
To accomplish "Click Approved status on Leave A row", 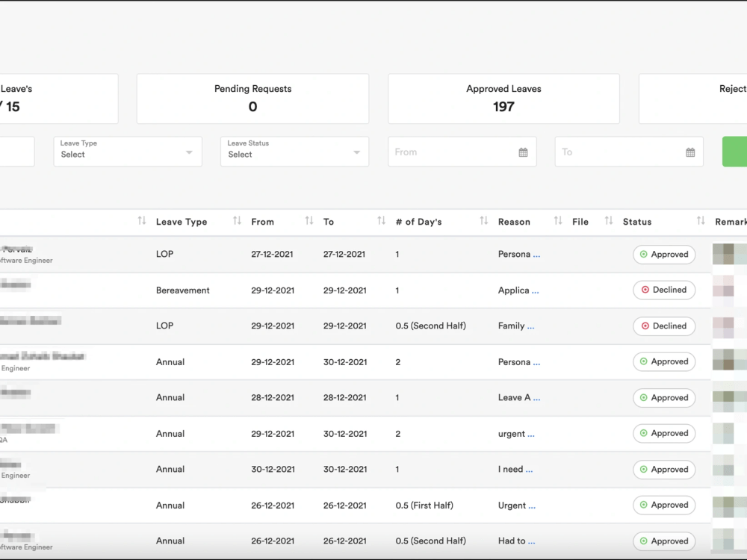I will pyautogui.click(x=664, y=398).
